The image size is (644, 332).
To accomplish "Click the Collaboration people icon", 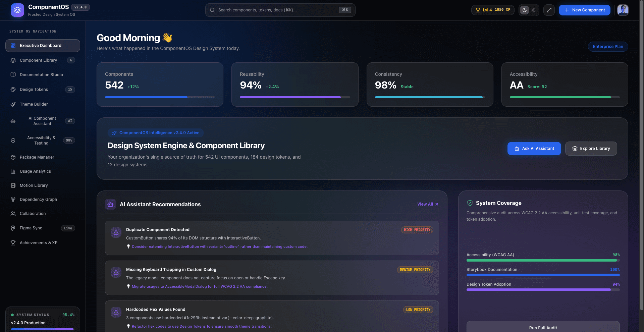I will click(13, 214).
